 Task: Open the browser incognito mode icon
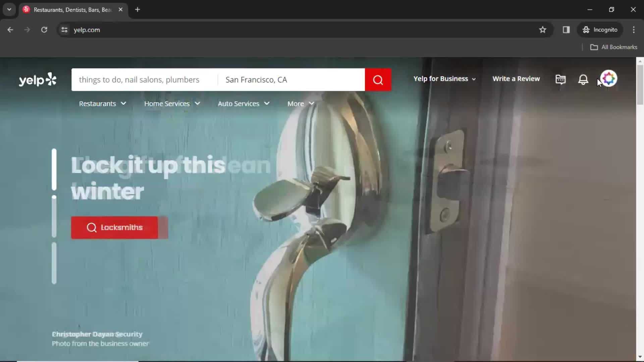[586, 29]
